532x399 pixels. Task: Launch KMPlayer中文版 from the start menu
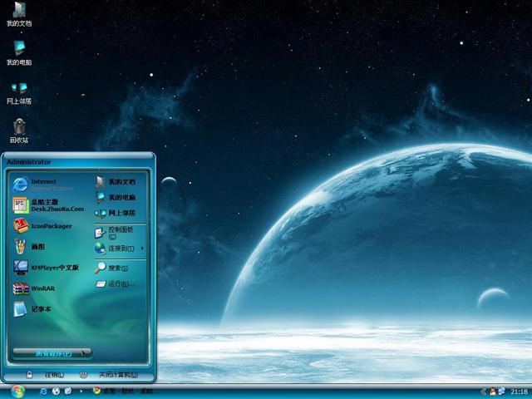click(46, 268)
